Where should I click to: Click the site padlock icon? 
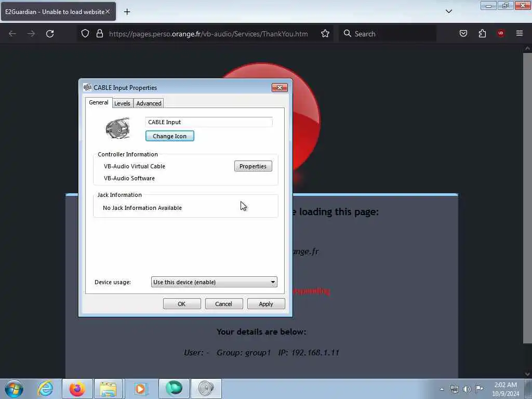pyautogui.click(x=99, y=34)
